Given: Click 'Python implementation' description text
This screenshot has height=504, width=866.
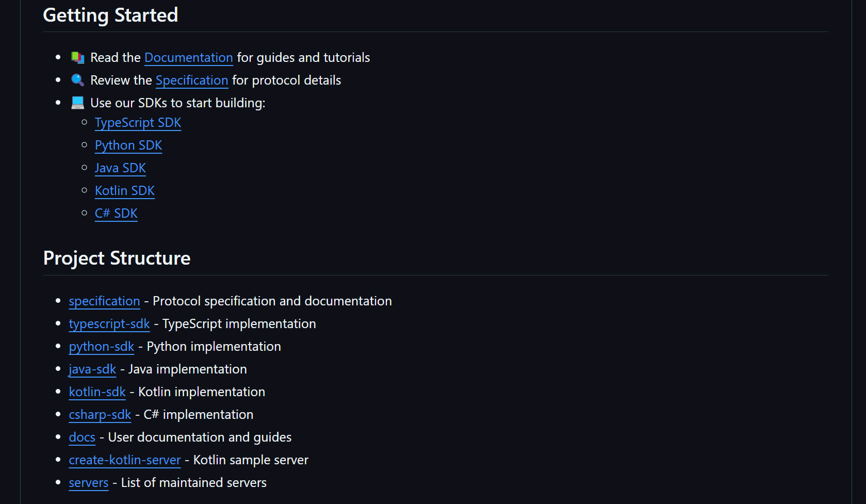Looking at the screenshot, I should (x=214, y=347).
